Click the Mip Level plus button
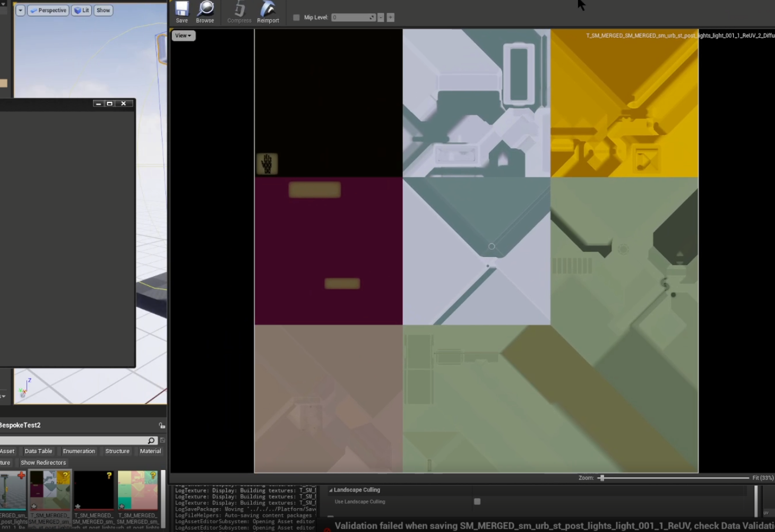 390,18
